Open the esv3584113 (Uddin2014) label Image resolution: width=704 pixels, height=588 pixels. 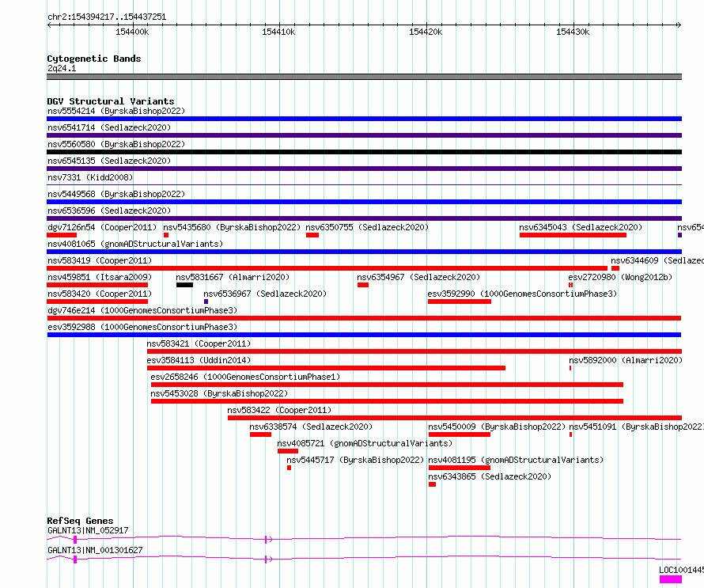pos(199,360)
